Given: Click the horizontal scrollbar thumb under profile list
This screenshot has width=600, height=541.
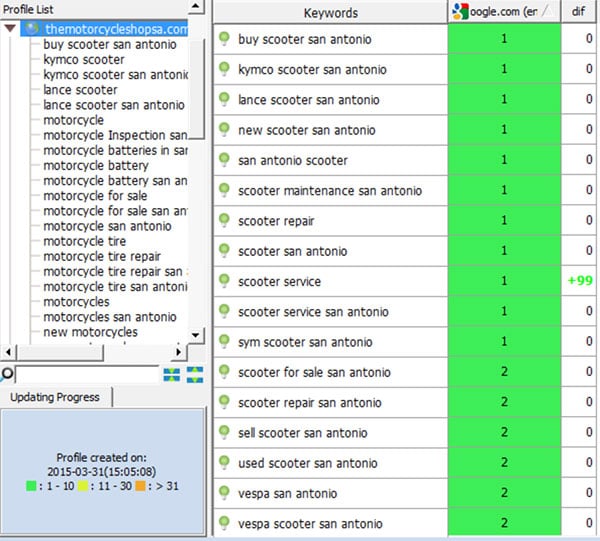Looking at the screenshot, I should 60,352.
